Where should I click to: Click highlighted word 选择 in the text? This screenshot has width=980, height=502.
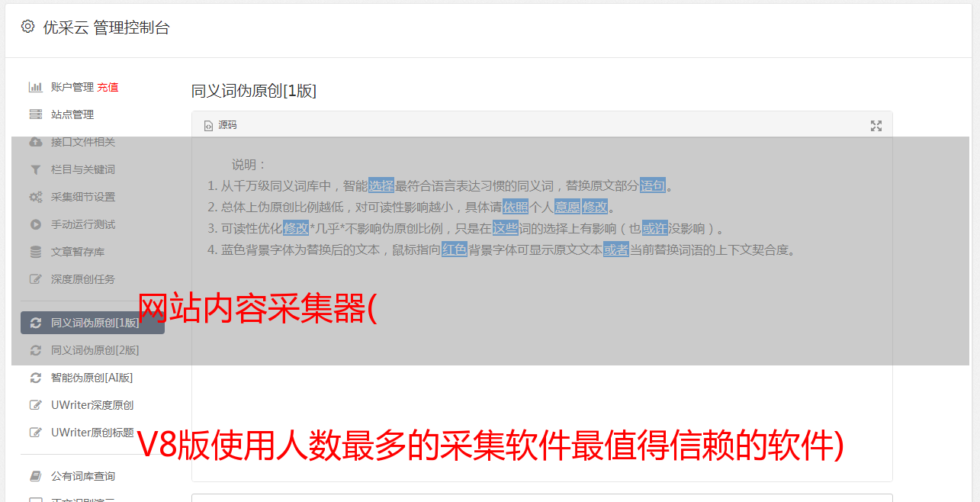[x=381, y=185]
